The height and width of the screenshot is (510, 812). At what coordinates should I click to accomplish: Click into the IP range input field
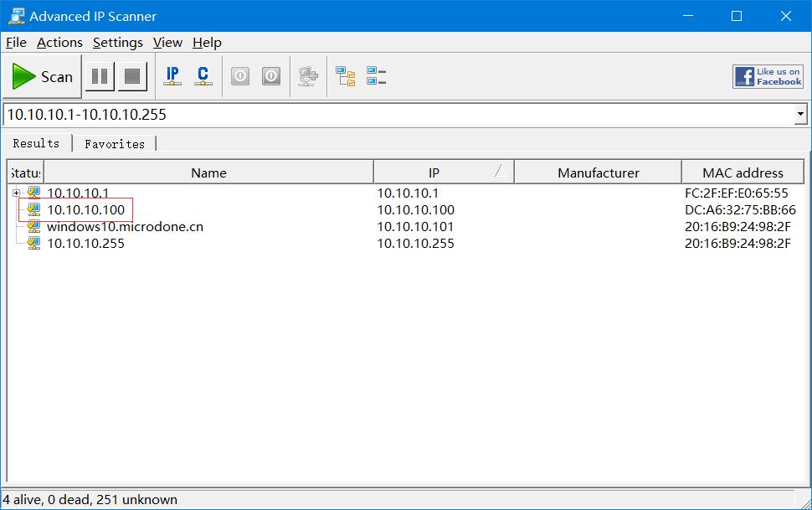[398, 115]
